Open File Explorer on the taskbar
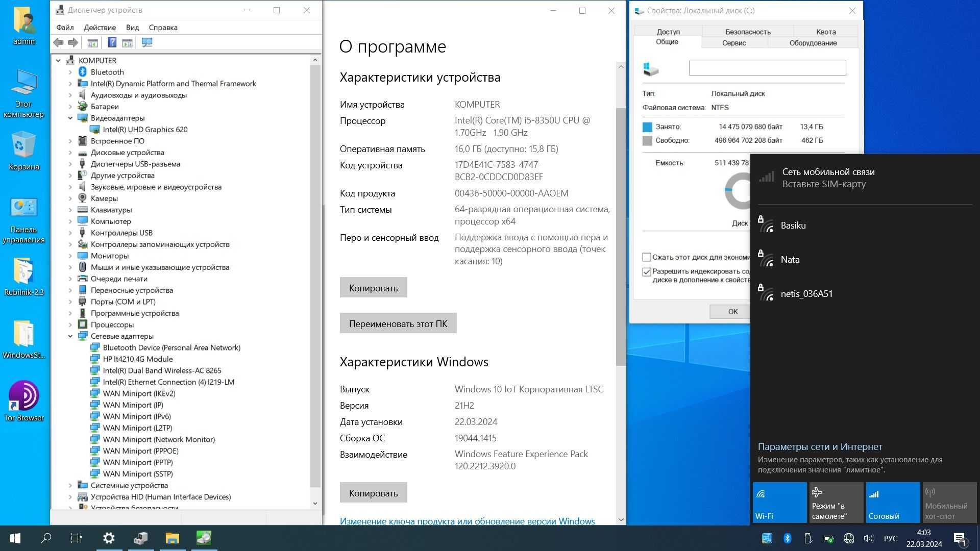 click(x=173, y=538)
